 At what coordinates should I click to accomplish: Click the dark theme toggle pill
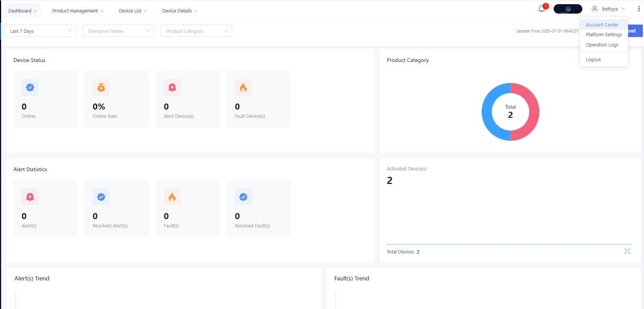(x=568, y=9)
